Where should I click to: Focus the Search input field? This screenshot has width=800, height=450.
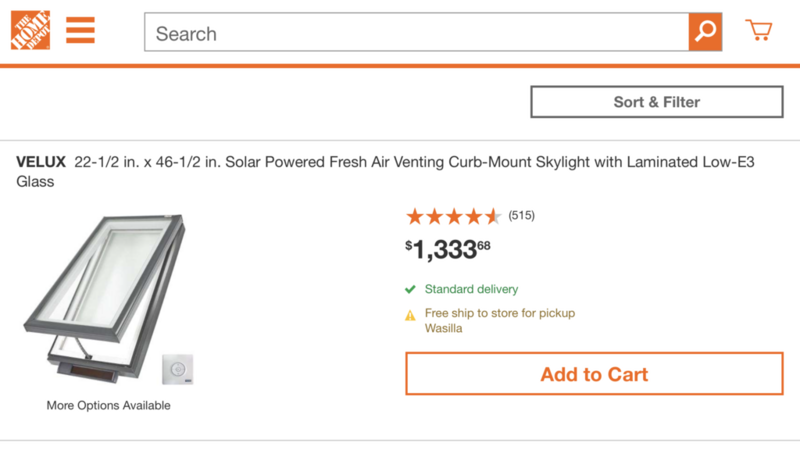[x=417, y=32]
